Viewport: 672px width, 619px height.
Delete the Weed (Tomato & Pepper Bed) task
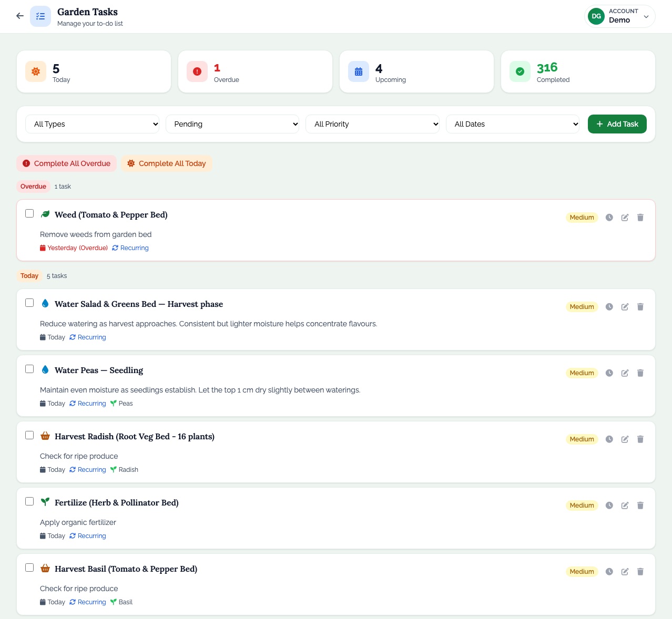[x=640, y=218]
